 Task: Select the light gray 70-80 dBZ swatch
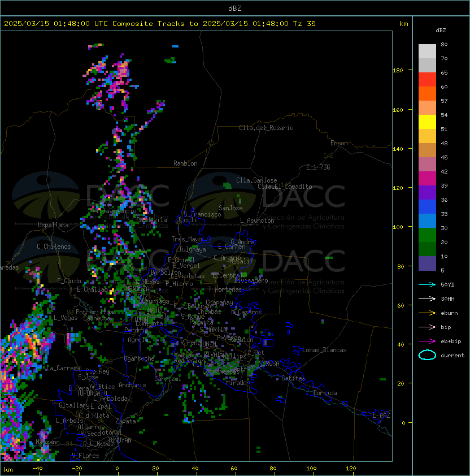[x=427, y=51]
